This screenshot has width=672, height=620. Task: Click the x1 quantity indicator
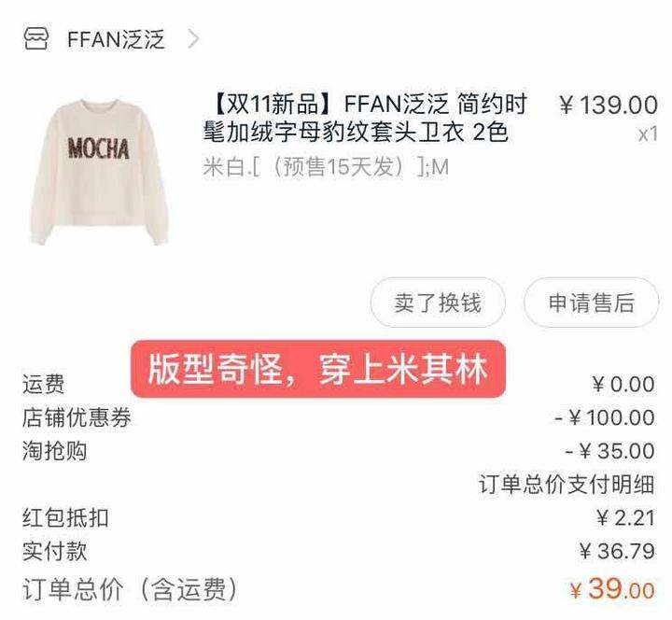648,134
